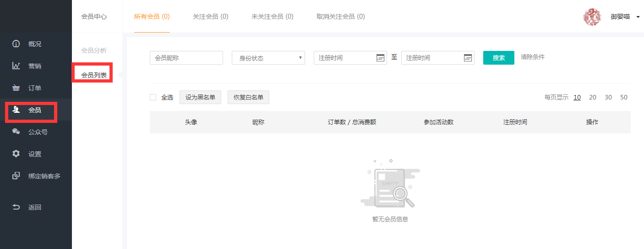Click the 营销 marketing chart icon

click(x=16, y=66)
